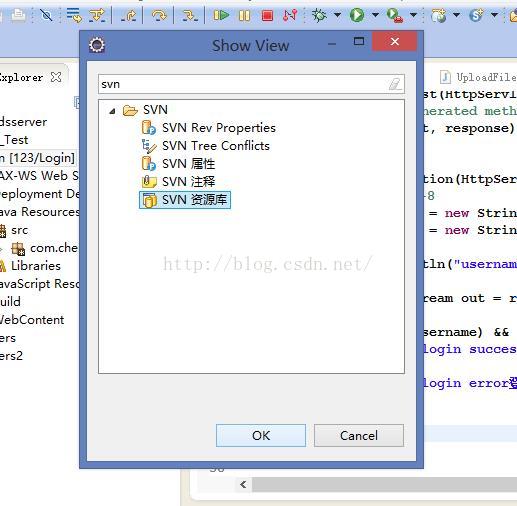Click the com.che package icon
The image size is (517, 506).
(18, 248)
